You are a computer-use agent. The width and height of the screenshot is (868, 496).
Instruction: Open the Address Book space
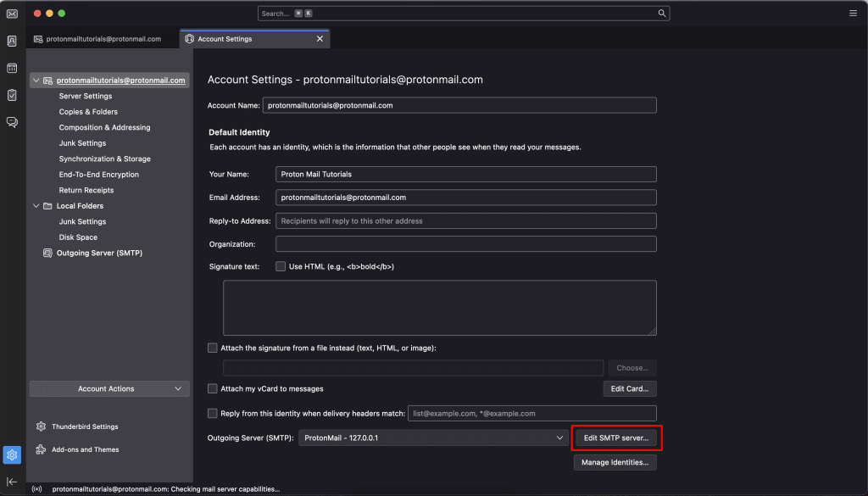[x=12, y=41]
